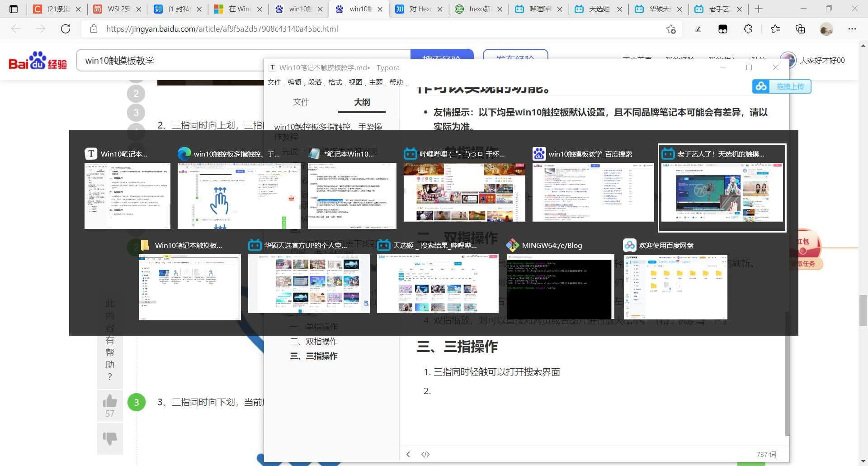This screenshot has width=868, height=466.
Task: Add this page to favorites
Action: [x=671, y=29]
